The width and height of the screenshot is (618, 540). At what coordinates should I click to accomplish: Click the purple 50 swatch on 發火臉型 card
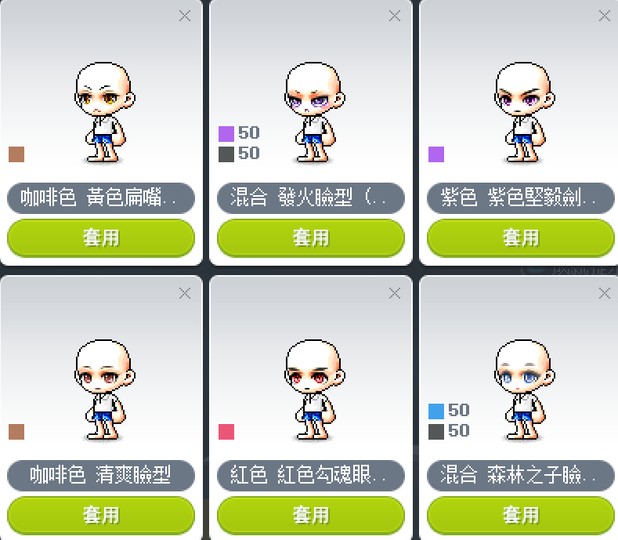[x=226, y=134]
